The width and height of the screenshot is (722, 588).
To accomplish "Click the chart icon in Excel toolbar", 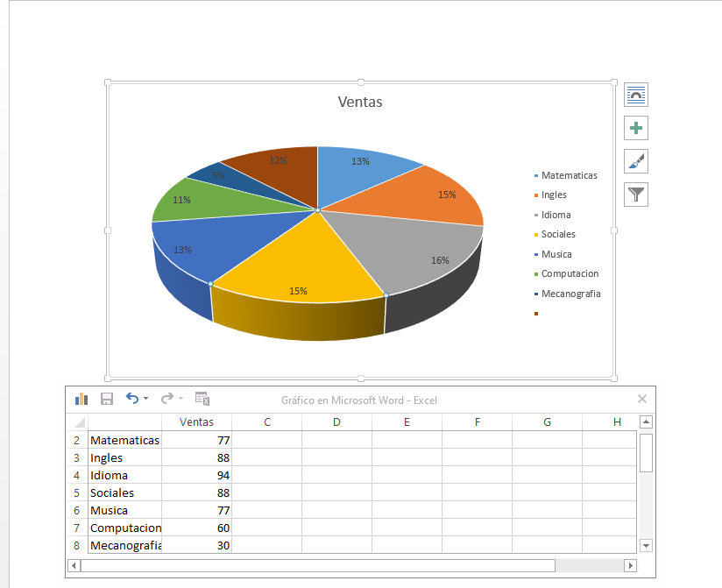I will point(81,399).
